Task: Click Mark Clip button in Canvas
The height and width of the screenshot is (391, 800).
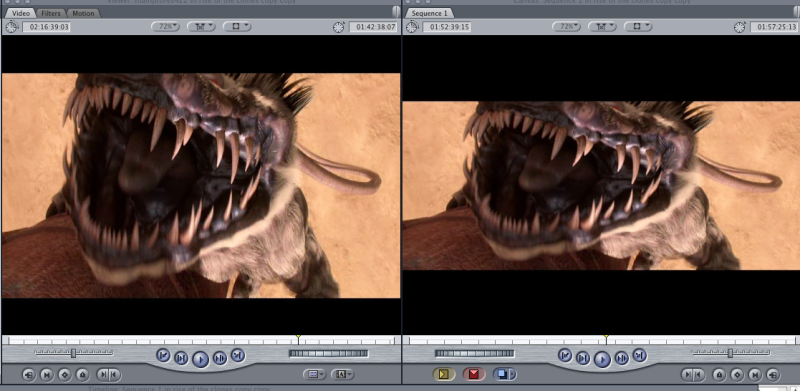Action: [755, 375]
